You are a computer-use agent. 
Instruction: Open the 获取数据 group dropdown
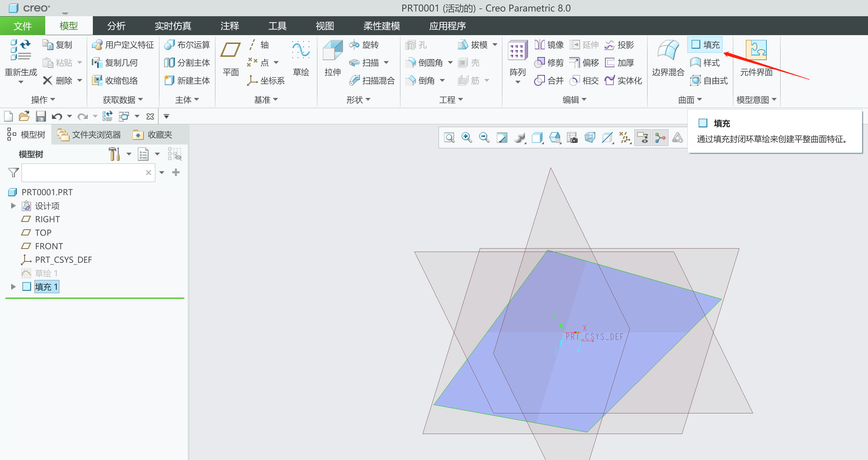[x=123, y=100]
